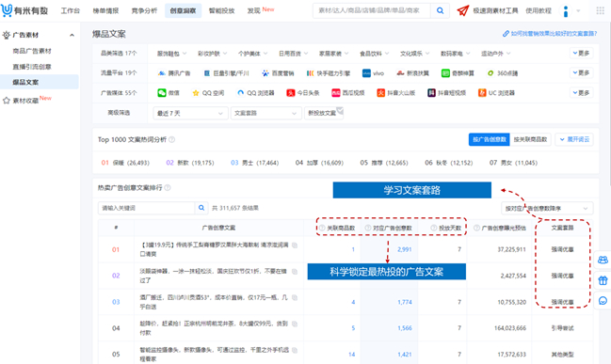Open the 工作台 nav tab

click(x=71, y=11)
